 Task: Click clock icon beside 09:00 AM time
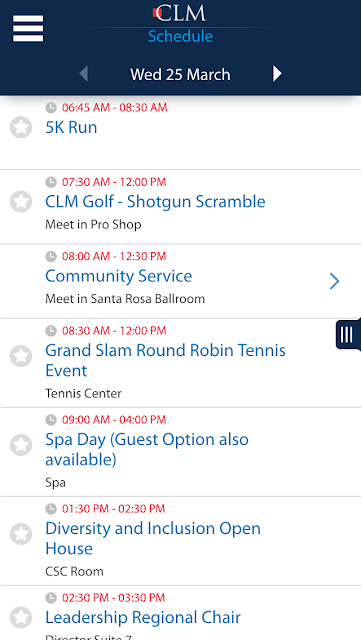click(51, 420)
